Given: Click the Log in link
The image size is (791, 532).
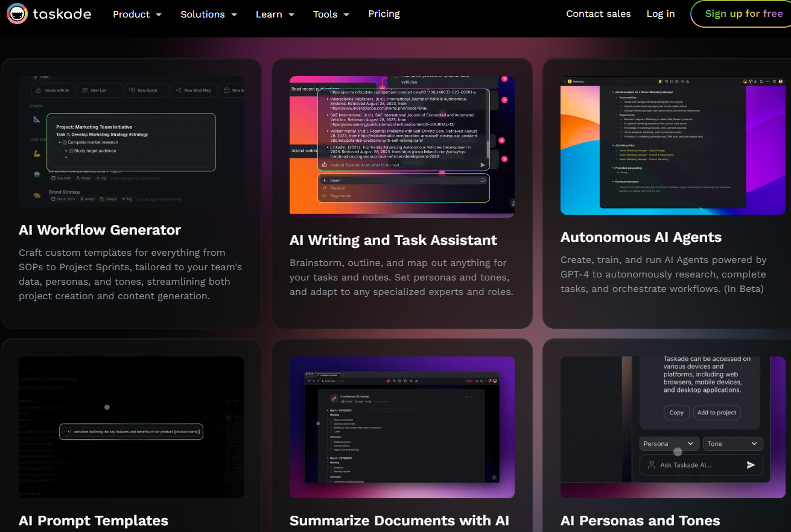Looking at the screenshot, I should [661, 14].
